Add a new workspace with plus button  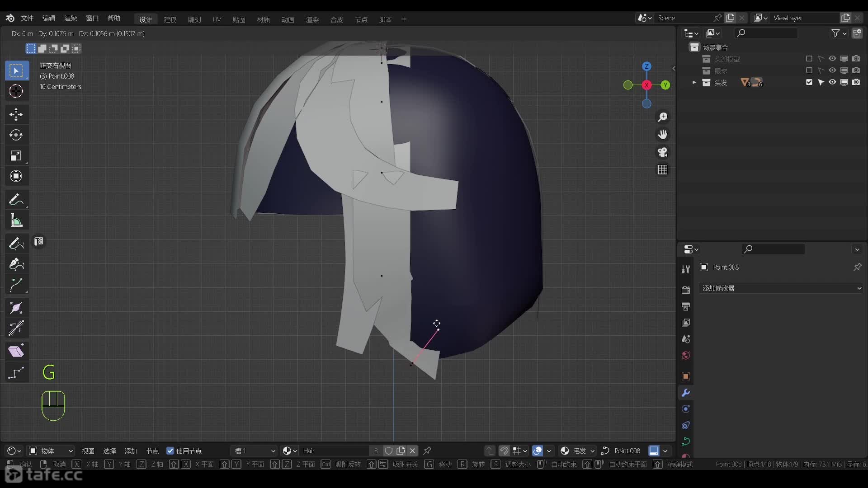[x=404, y=19]
